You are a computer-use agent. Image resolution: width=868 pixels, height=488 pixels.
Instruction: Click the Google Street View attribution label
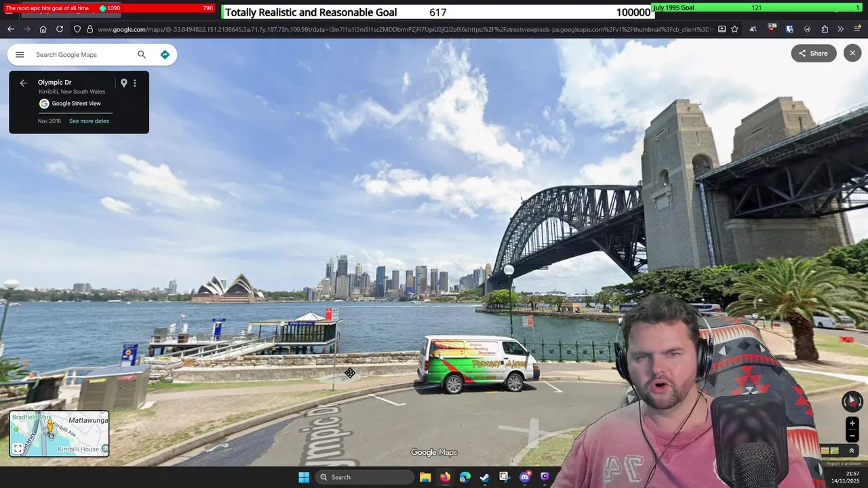(x=76, y=104)
